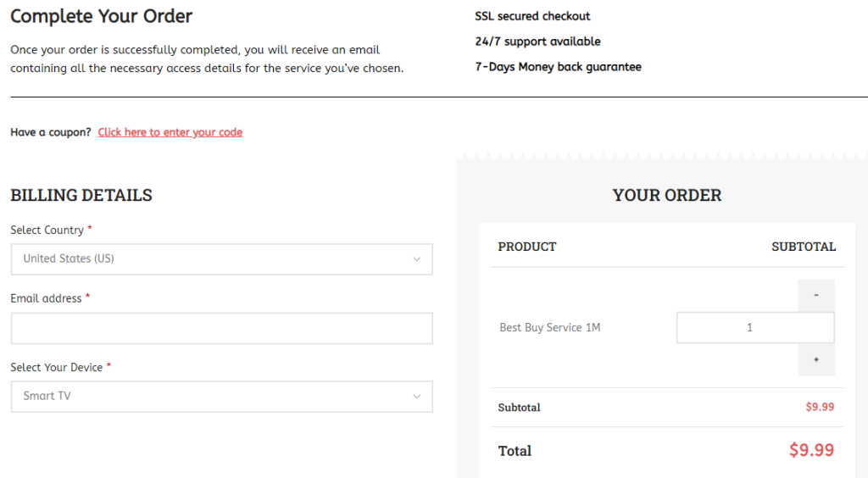Click the 'BILLING DETAILS' heading
This screenshot has width=868, height=478.
click(x=81, y=196)
